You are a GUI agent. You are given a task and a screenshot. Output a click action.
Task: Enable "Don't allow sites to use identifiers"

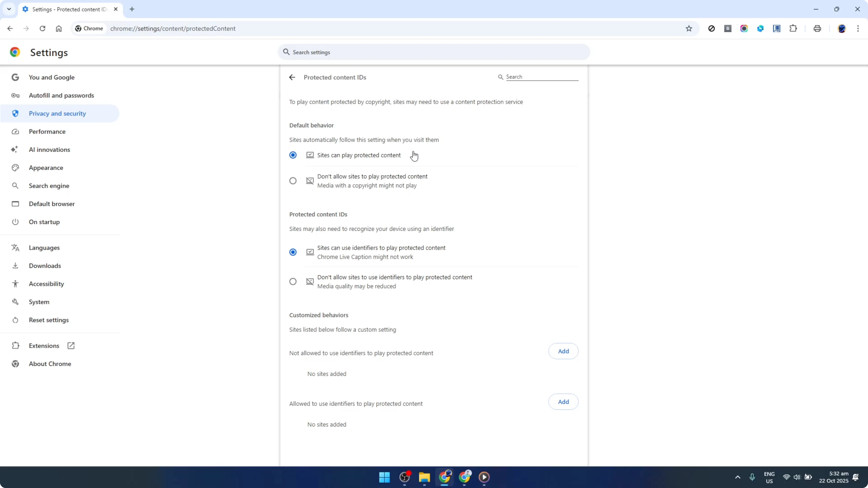point(292,281)
